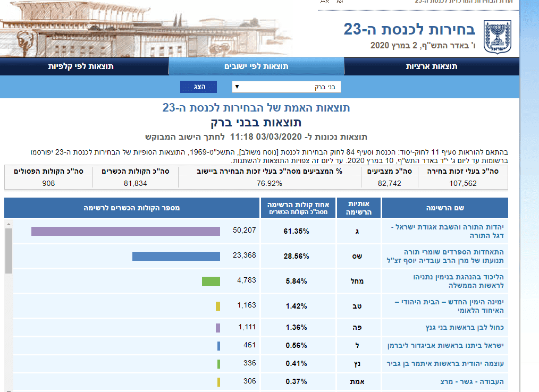Open the יהדות התורה והשבת party link

[x=447, y=231]
